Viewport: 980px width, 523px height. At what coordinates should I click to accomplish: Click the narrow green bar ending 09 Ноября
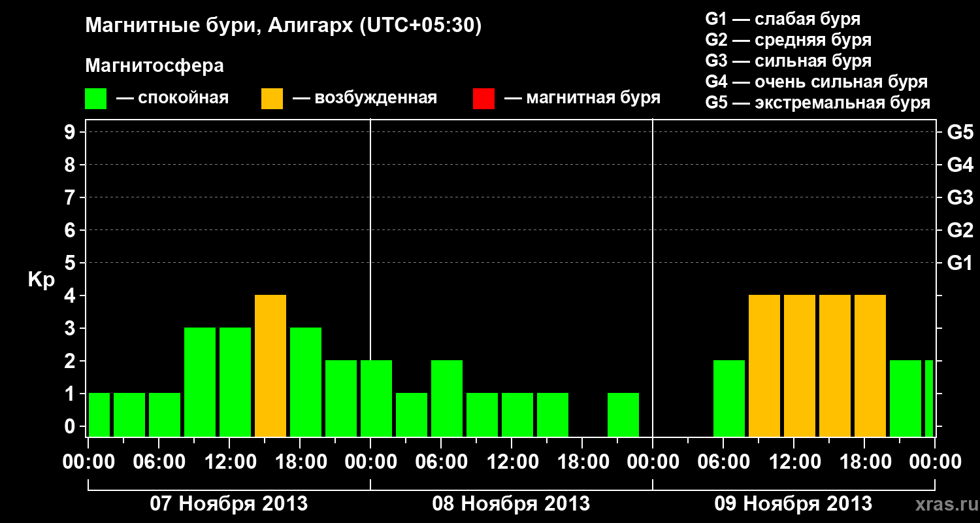click(929, 398)
